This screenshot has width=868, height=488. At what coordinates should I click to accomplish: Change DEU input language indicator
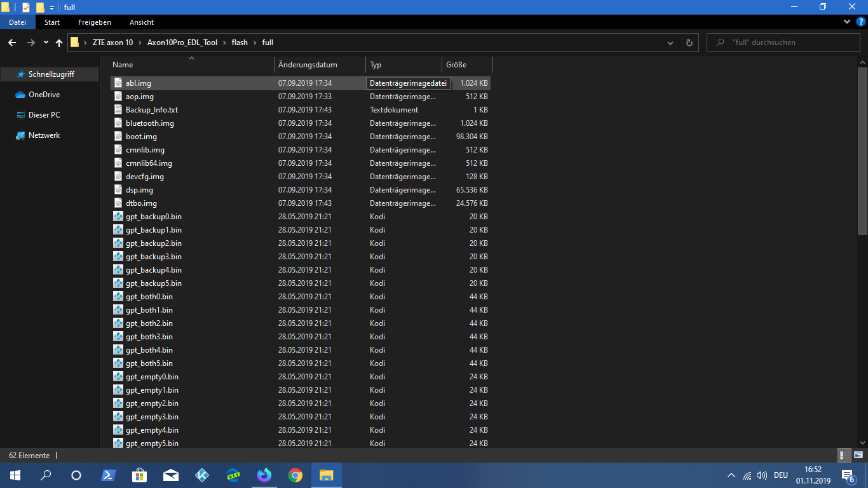pyautogui.click(x=781, y=475)
